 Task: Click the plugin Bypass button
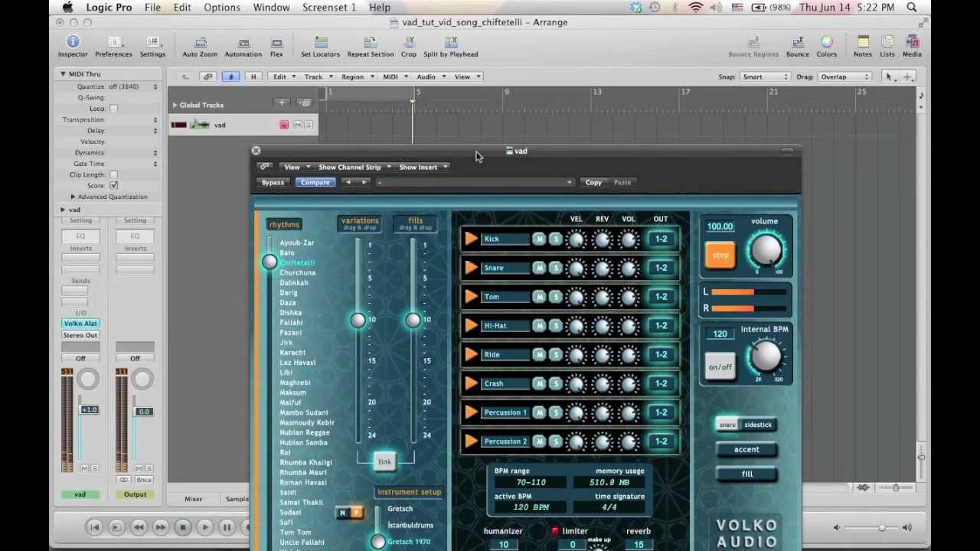[273, 182]
